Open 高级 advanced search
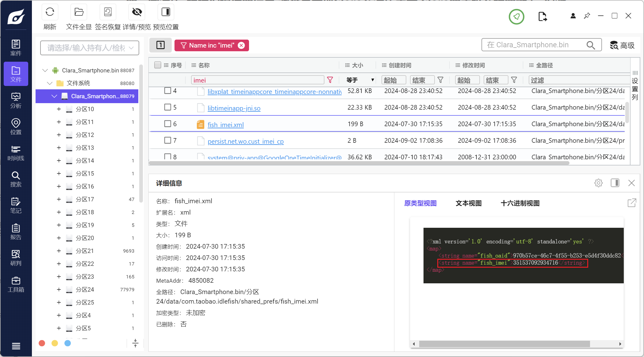This screenshot has height=357, width=644. [x=622, y=45]
